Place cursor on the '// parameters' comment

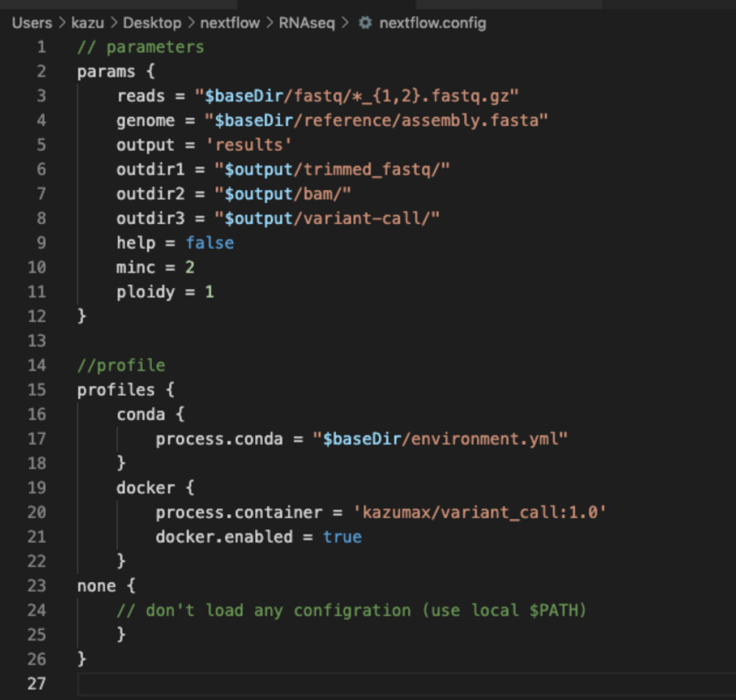point(140,47)
